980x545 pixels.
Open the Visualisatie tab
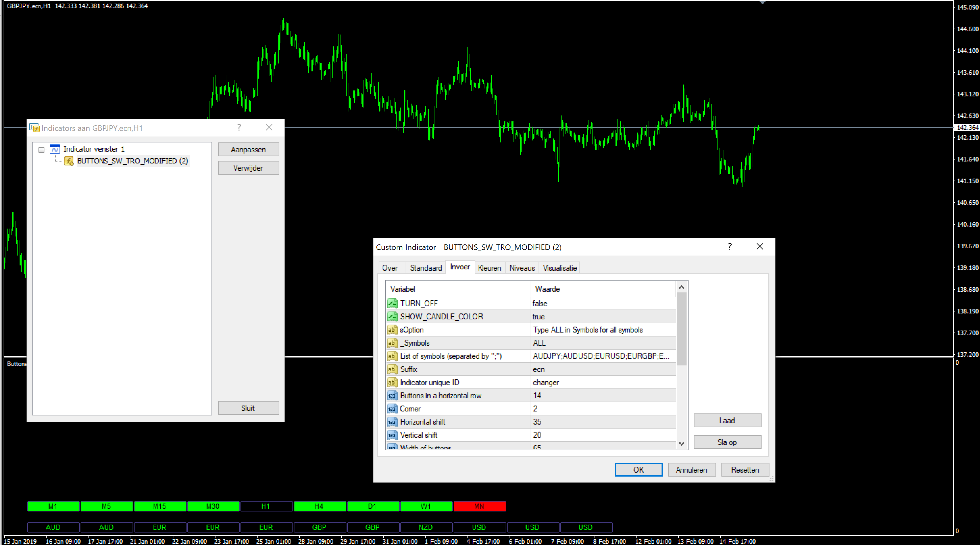[559, 268]
